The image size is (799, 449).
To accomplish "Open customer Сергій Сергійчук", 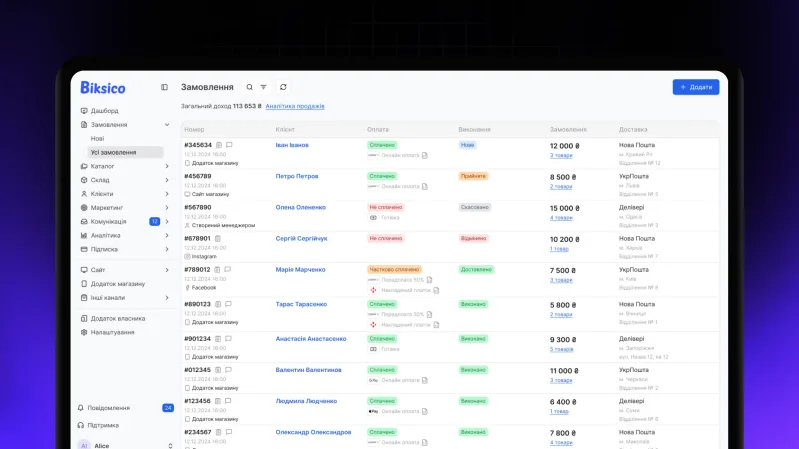I will (x=302, y=239).
